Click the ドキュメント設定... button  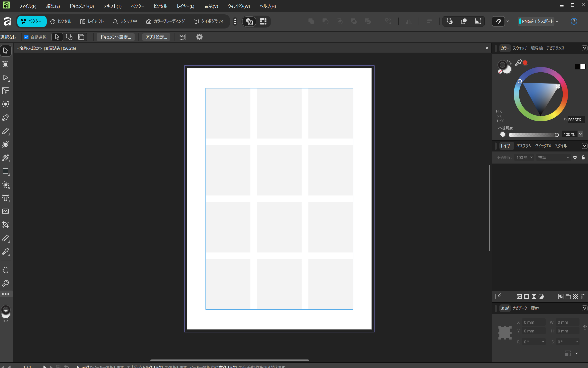pos(116,37)
